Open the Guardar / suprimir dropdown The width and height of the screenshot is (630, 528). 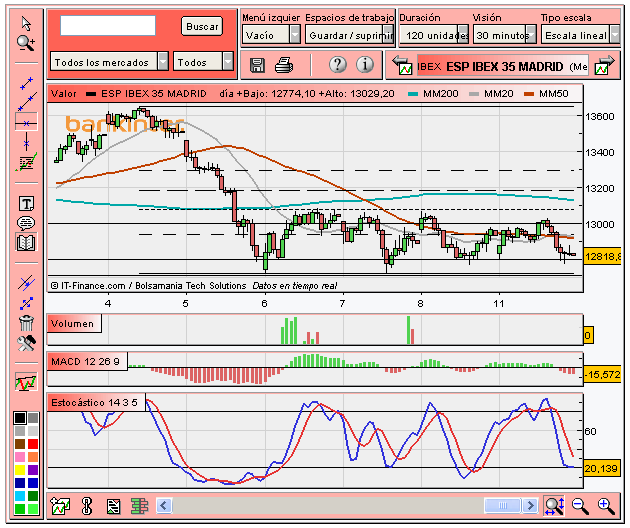(350, 35)
